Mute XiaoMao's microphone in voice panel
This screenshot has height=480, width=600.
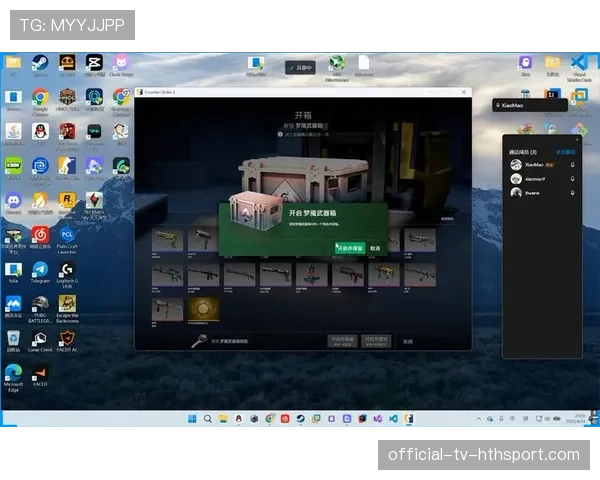click(572, 165)
